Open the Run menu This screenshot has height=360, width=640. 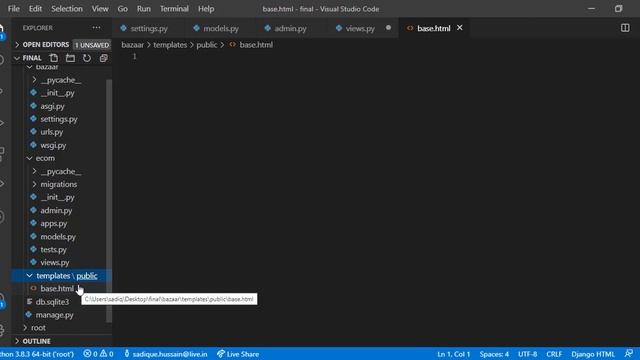[x=144, y=9]
